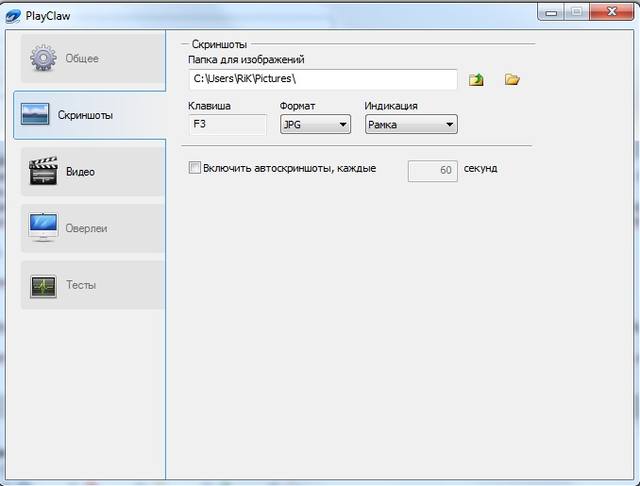Image resolution: width=640 pixels, height=486 pixels.
Task: Switch to the Видео section
Action: coord(93,172)
